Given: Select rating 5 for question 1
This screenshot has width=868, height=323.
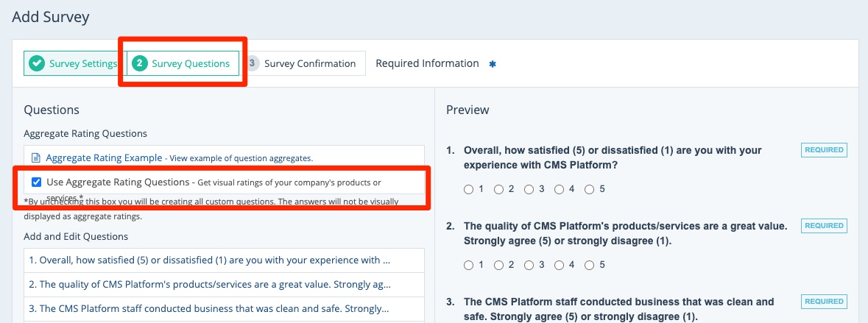Looking at the screenshot, I should tap(589, 189).
